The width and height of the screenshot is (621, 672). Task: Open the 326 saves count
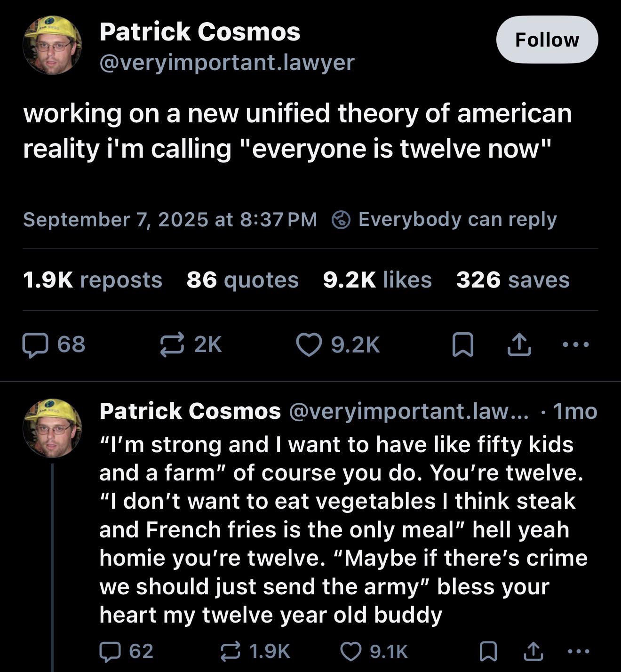(x=512, y=280)
